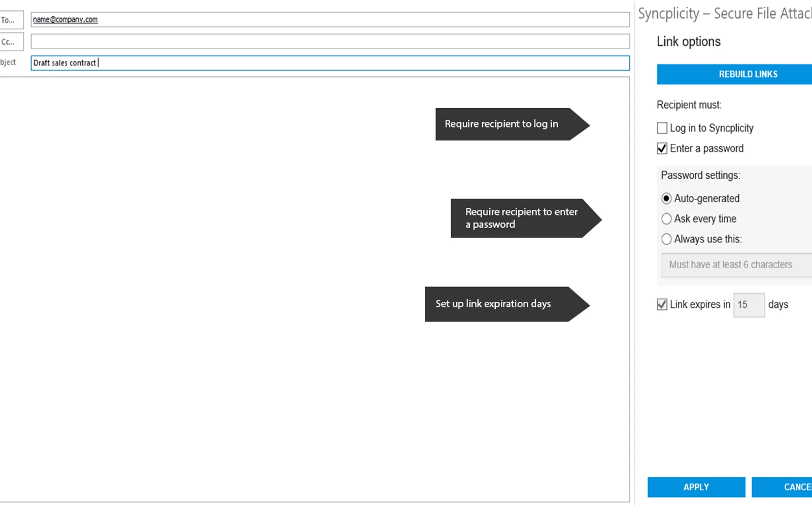Screen dimensions: 812x508
Task: Click into the email message body area
Action: pyautogui.click(x=315, y=290)
